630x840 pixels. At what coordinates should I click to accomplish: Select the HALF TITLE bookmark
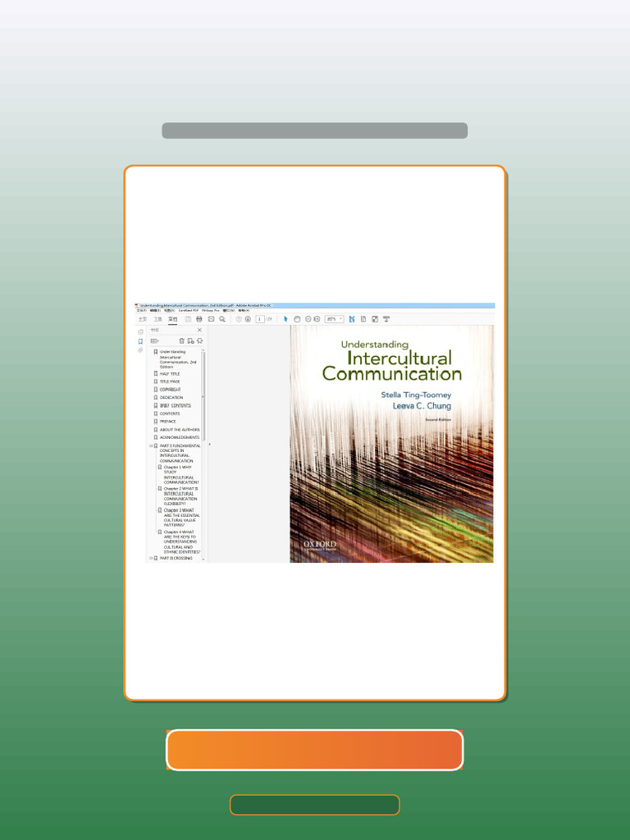point(170,374)
